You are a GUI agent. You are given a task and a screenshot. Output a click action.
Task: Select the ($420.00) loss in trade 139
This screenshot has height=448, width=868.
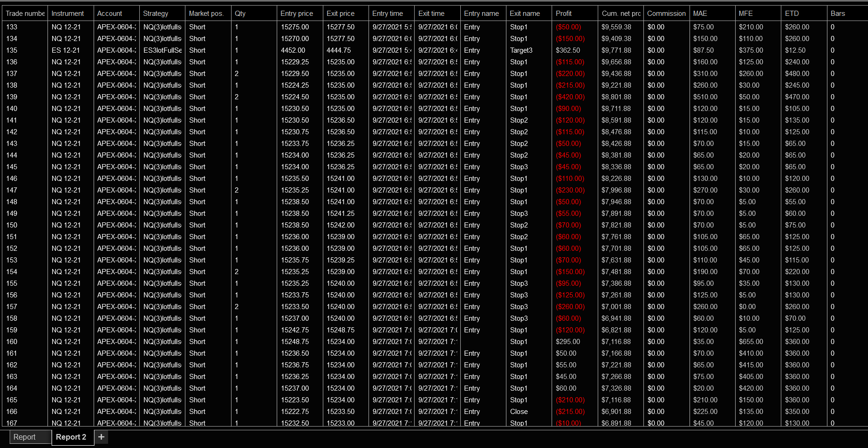pyautogui.click(x=570, y=97)
